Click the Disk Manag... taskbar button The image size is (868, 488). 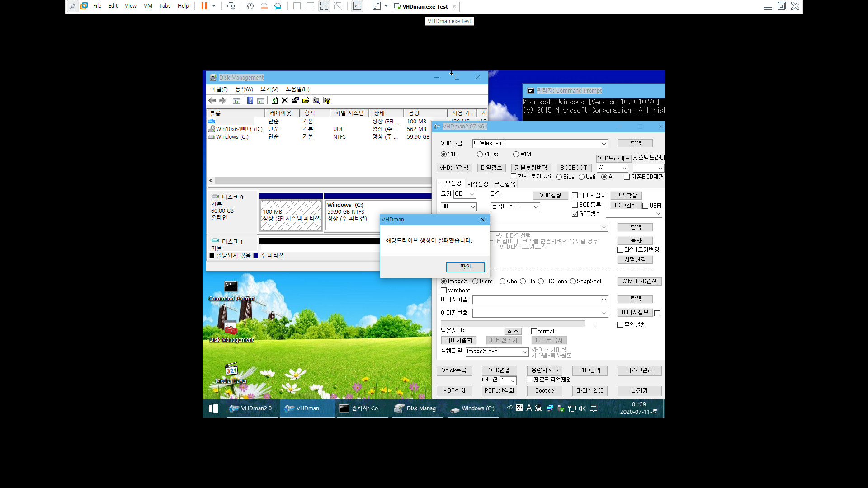point(418,408)
